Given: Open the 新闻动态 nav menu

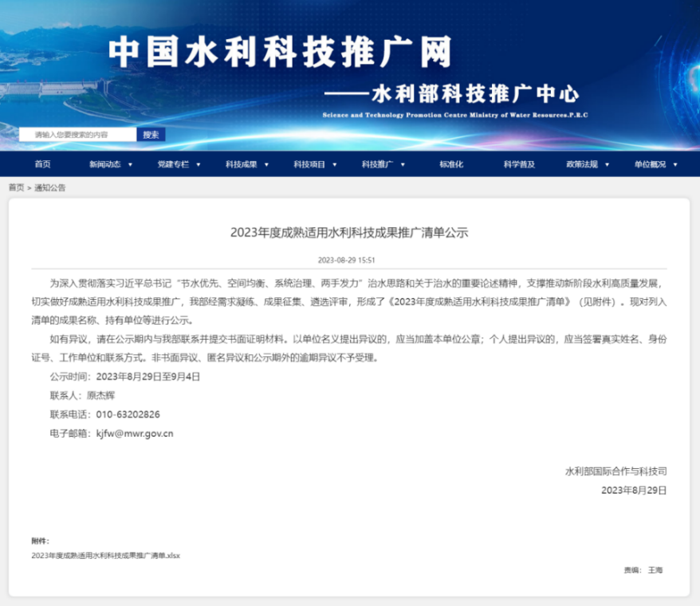Looking at the screenshot, I should [x=105, y=164].
